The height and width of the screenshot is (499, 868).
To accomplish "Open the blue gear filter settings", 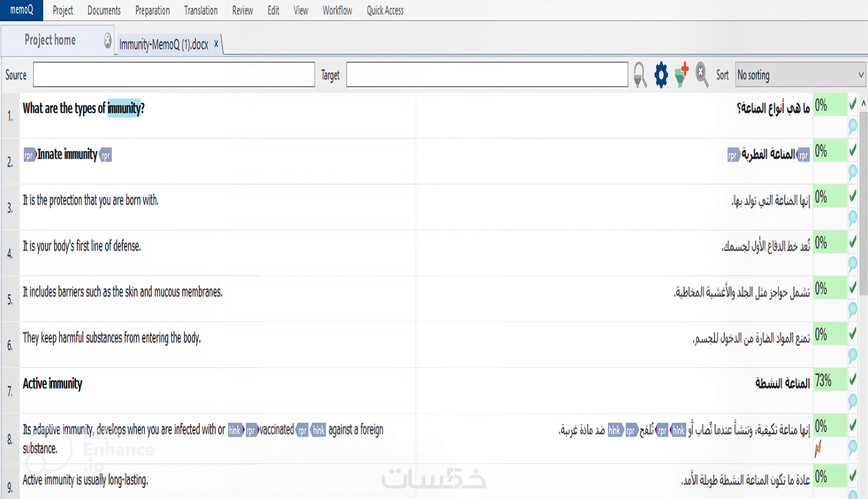I will pyautogui.click(x=661, y=75).
